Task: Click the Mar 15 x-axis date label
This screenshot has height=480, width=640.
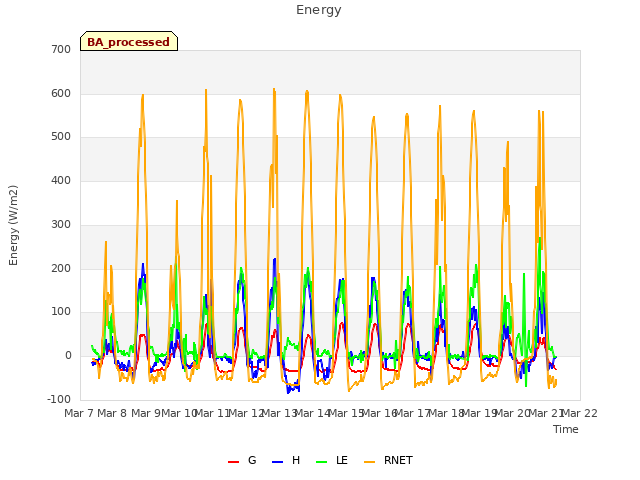Action: (x=347, y=413)
